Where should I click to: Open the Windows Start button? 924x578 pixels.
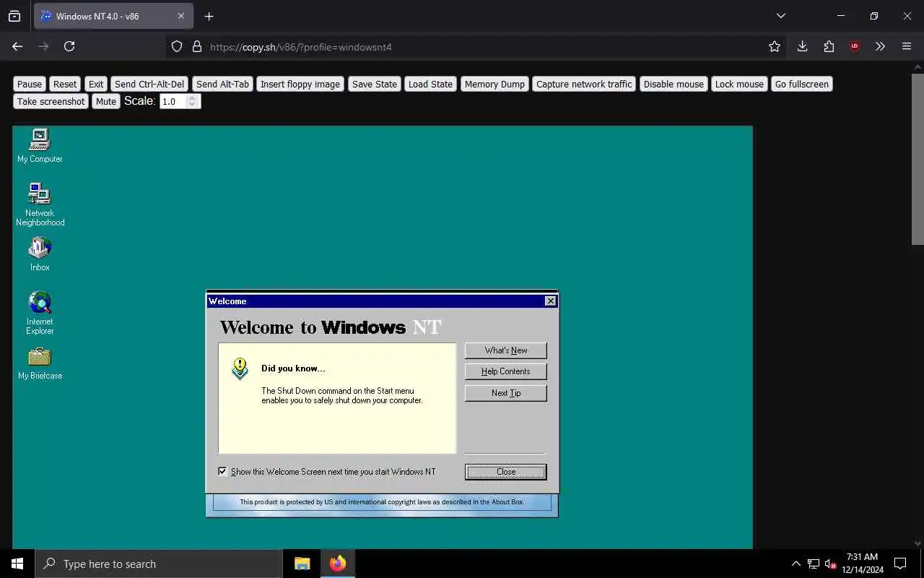17,564
